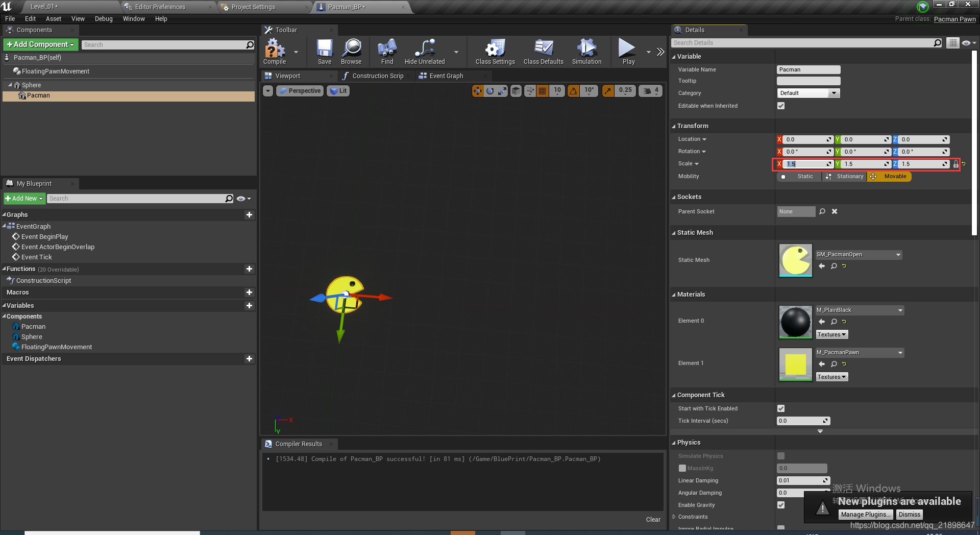Toggle rotation snap angle icon
The height and width of the screenshot is (535, 980).
pyautogui.click(x=574, y=91)
